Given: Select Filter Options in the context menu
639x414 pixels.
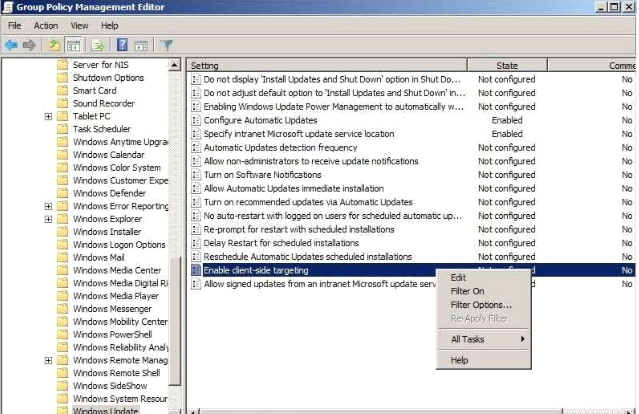Looking at the screenshot, I should pos(481,305).
